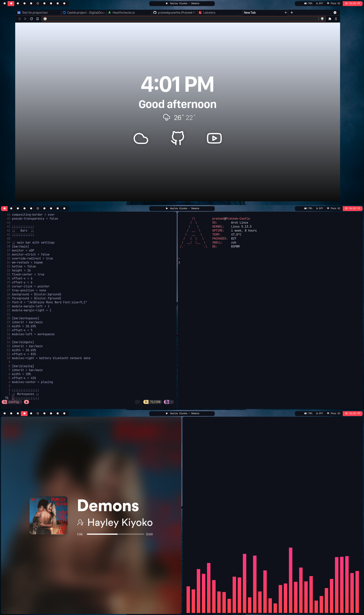Expand the artist menu beside Hayley Kiyoko
This screenshot has width=364, height=615.
[x=80, y=523]
